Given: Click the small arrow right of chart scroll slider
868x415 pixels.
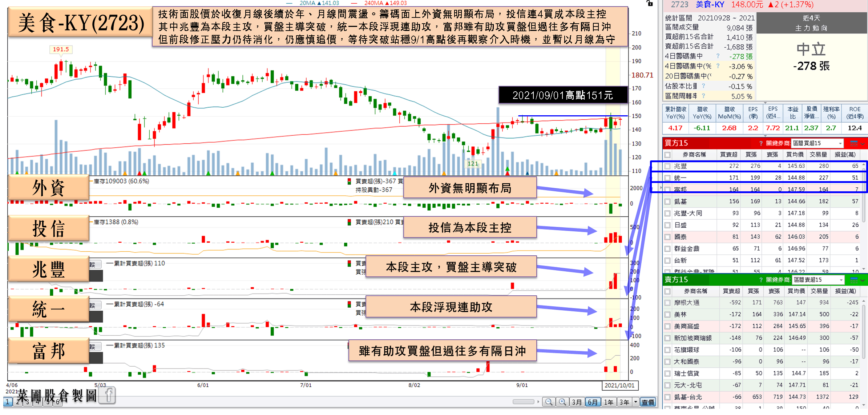Looking at the screenshot, I should pos(538,402).
